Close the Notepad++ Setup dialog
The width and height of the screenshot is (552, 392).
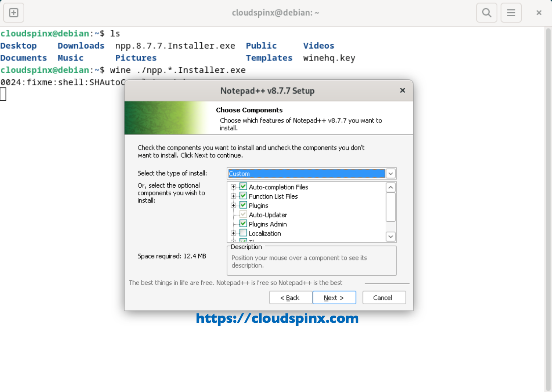pos(402,90)
